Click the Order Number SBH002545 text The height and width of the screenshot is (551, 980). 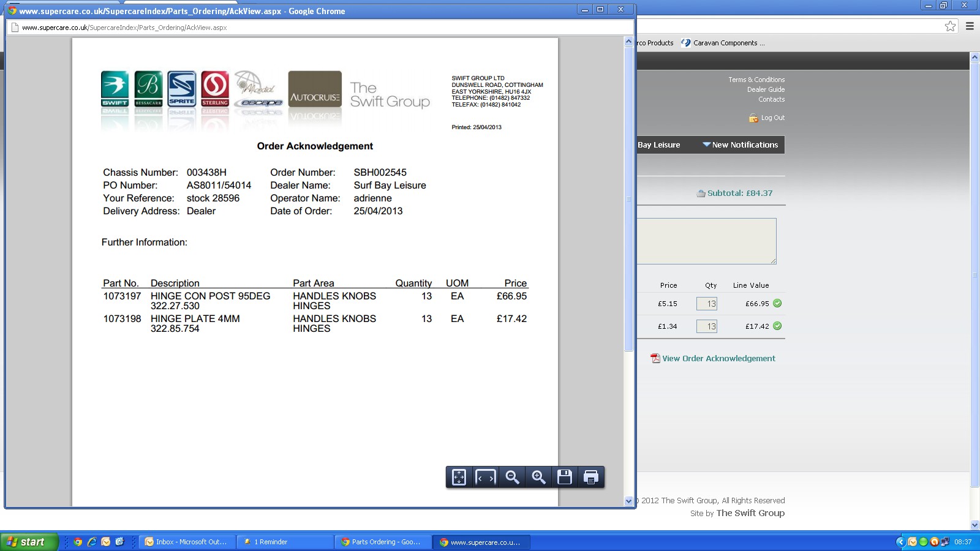pos(380,173)
